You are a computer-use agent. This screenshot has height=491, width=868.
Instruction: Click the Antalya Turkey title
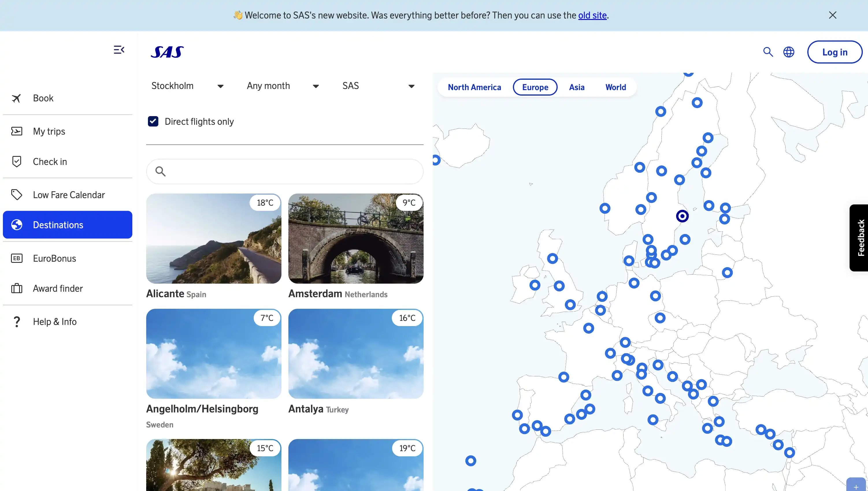(318, 409)
